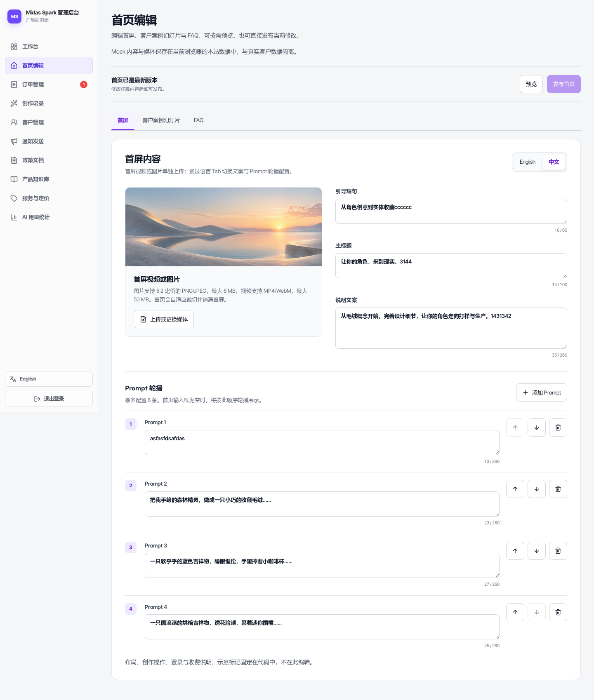Click the 16/60 character counter
Image resolution: width=594 pixels, height=700 pixels.
tap(561, 230)
